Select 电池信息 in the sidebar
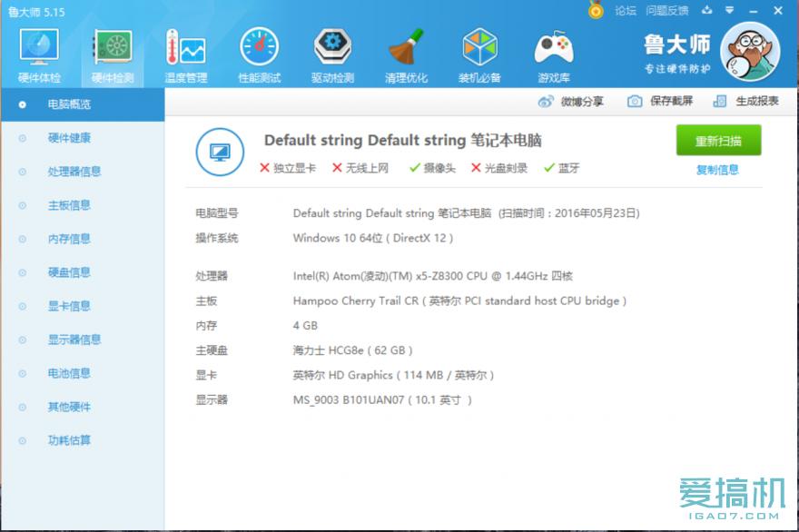Image resolution: width=799 pixels, height=532 pixels. [83, 373]
